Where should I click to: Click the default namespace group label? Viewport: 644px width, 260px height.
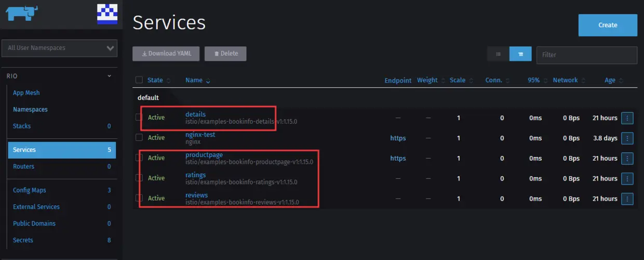point(148,98)
